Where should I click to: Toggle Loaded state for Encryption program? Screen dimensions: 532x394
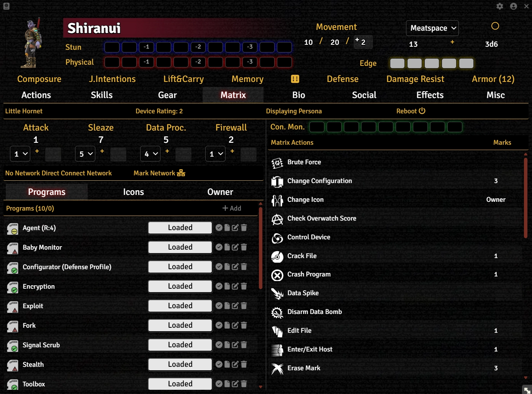coord(180,286)
